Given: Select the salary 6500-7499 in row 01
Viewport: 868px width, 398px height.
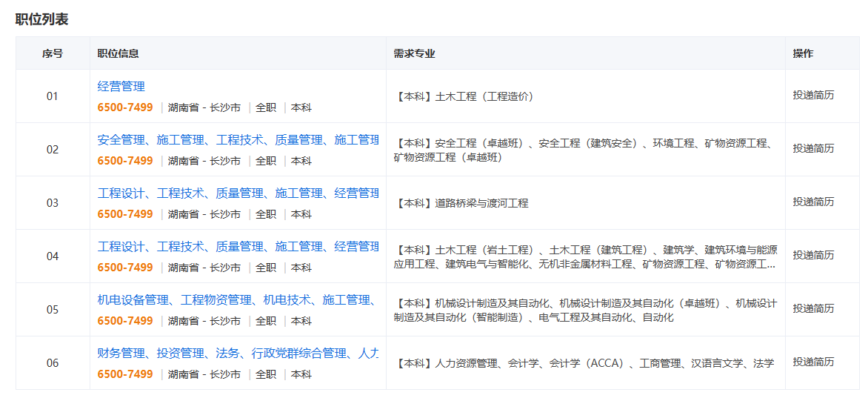Looking at the screenshot, I should (x=125, y=107).
